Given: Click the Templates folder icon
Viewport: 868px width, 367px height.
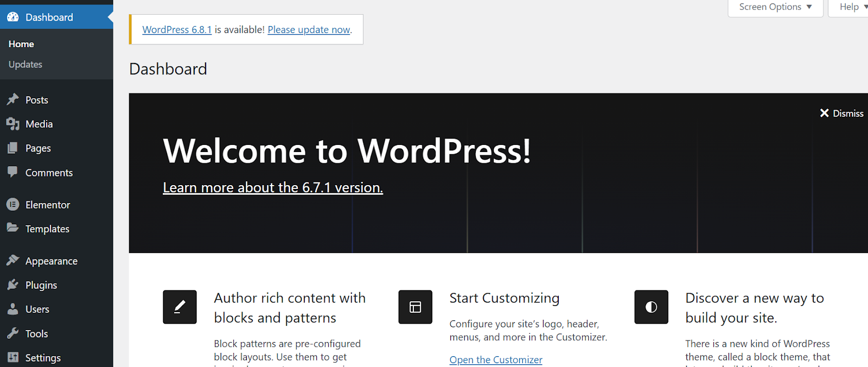Looking at the screenshot, I should [x=13, y=228].
